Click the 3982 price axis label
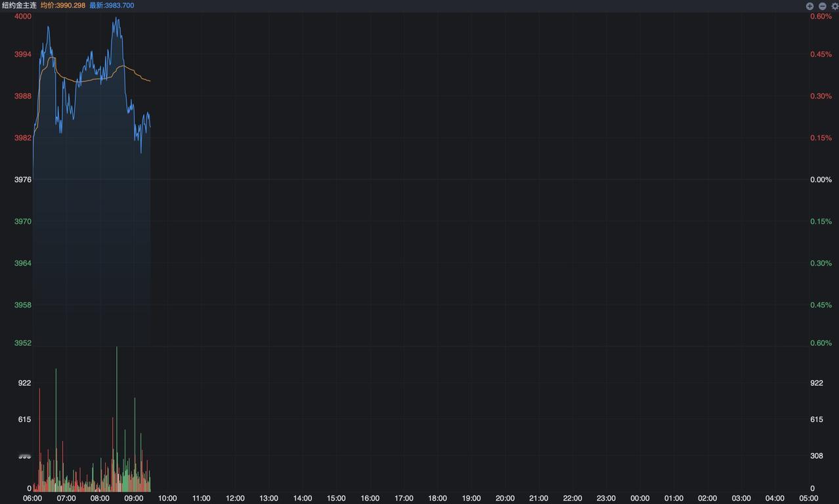 (x=23, y=138)
